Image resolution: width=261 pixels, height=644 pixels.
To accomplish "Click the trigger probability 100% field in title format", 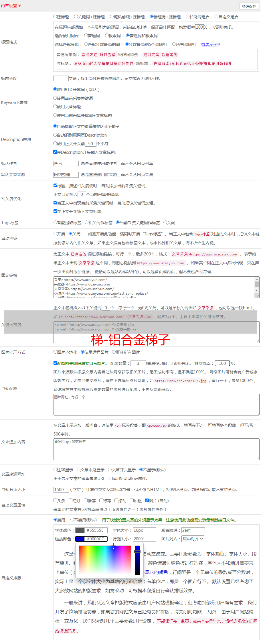I will (x=199, y=27).
